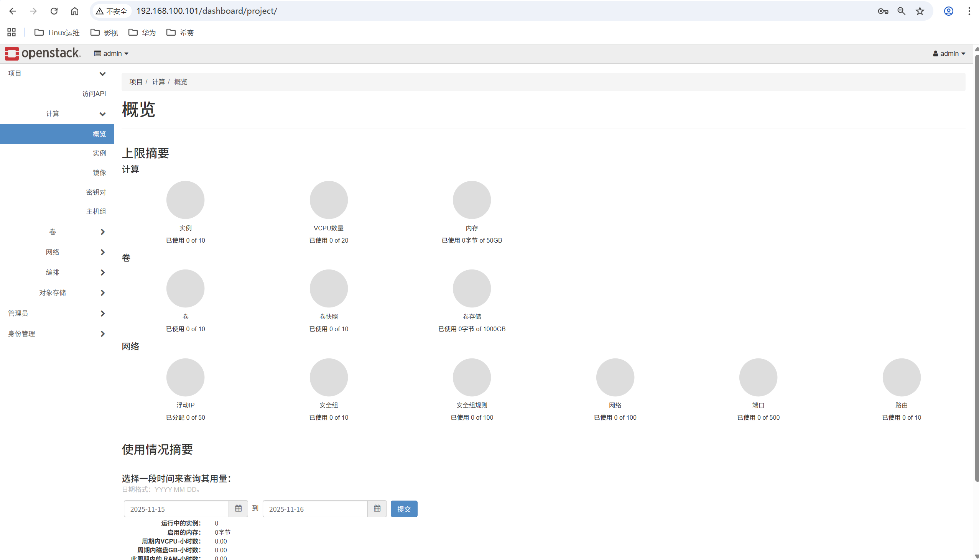Click the OpenStack logo icon
Viewport: 979px width, 560px height.
pyautogui.click(x=12, y=53)
